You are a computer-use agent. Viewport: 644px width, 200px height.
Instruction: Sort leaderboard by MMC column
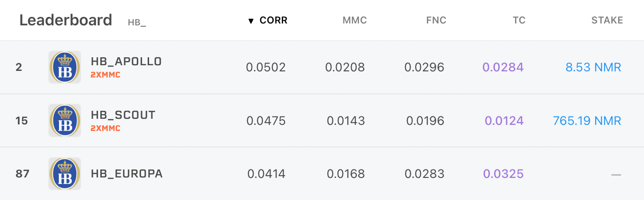tap(354, 20)
